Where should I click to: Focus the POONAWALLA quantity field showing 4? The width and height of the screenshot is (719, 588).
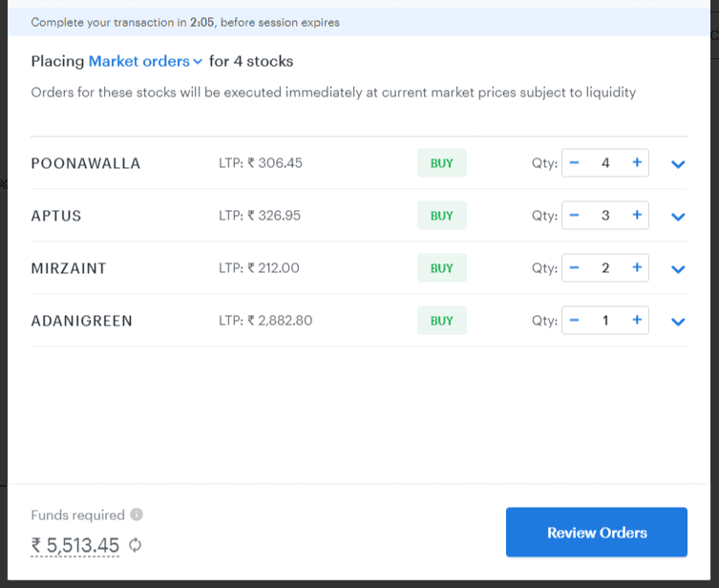605,162
